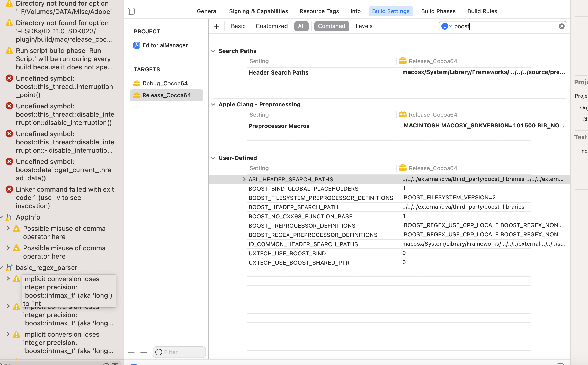588x365 pixels.
Task: Select the Basic settings view
Action: point(238,26)
